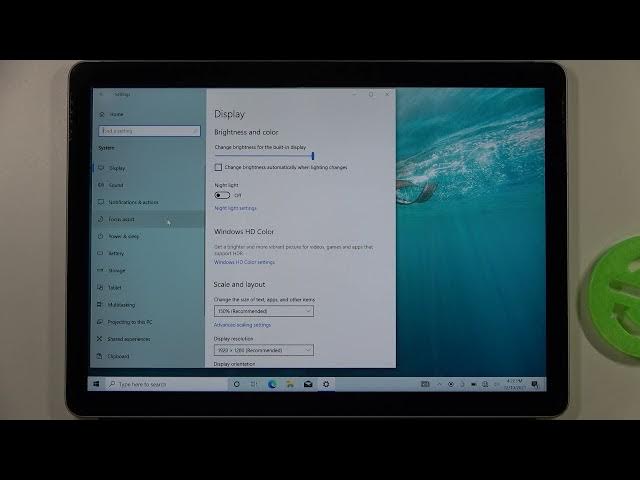Go to Settings Home
The image size is (640, 480).
pyautogui.click(x=111, y=114)
